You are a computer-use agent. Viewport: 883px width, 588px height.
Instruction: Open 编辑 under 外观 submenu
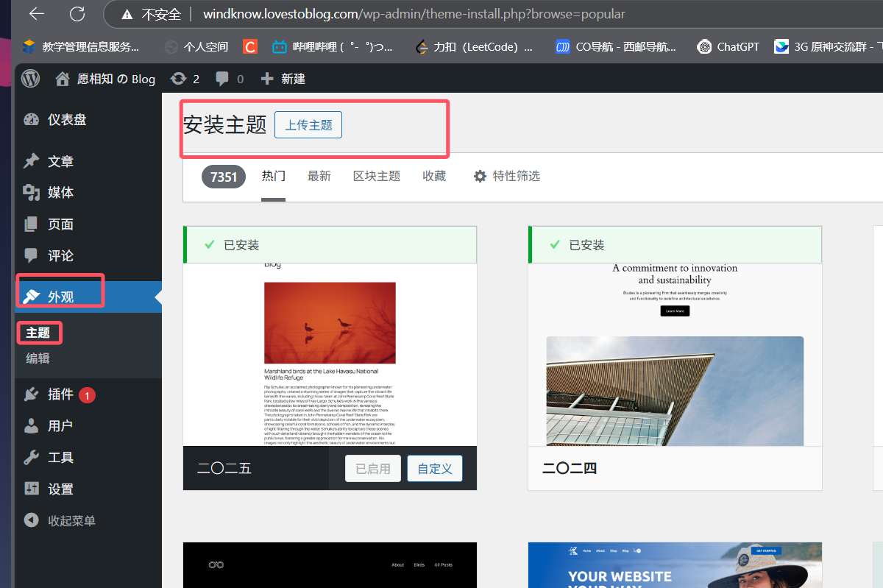38,358
